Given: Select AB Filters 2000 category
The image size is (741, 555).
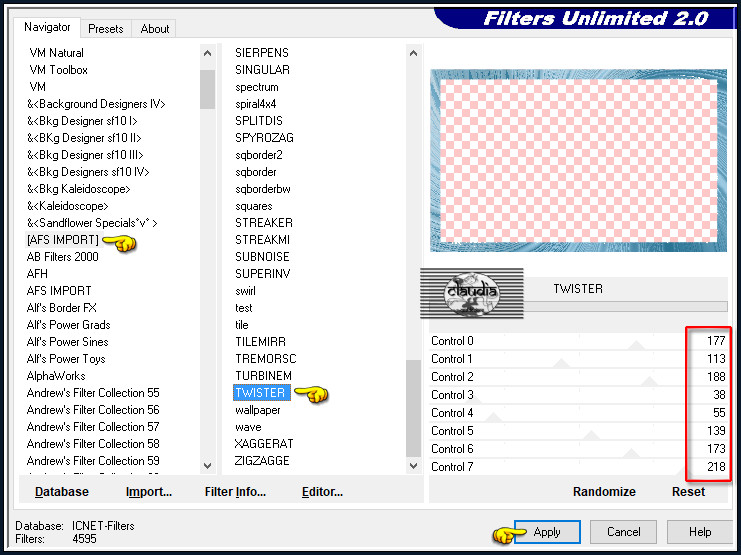Looking at the screenshot, I should pyautogui.click(x=62, y=257).
